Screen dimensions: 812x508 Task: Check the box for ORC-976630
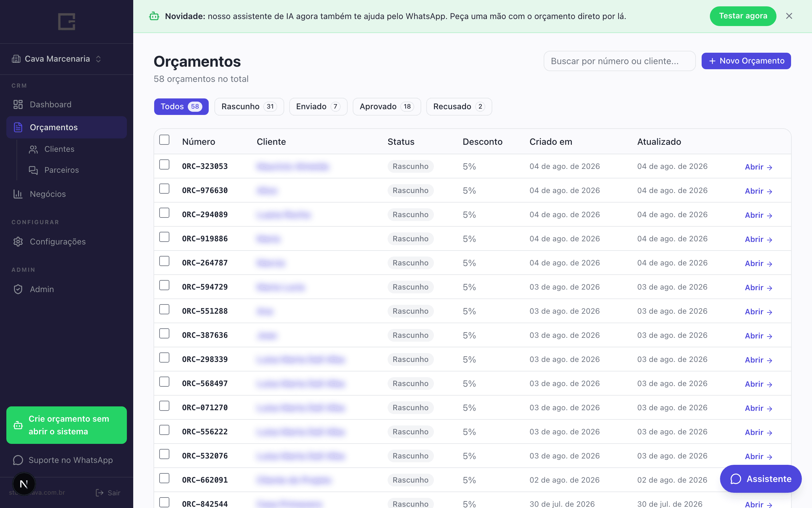click(164, 189)
